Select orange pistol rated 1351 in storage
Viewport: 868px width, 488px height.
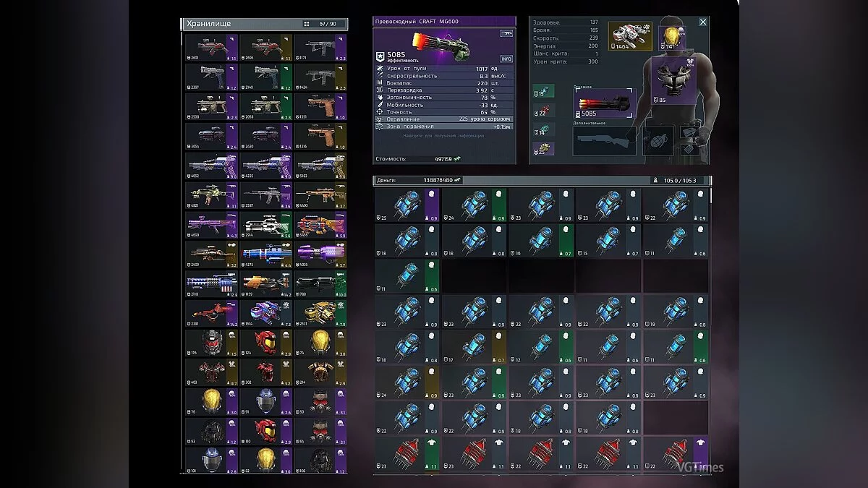coord(320,106)
